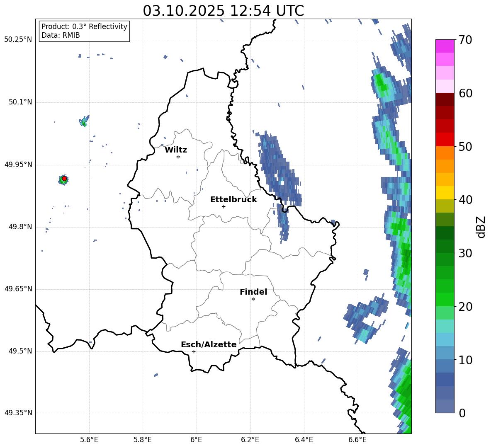Click the cross marker below the Esch/Alzette label
This screenshot has width=491, height=448.
(194, 351)
